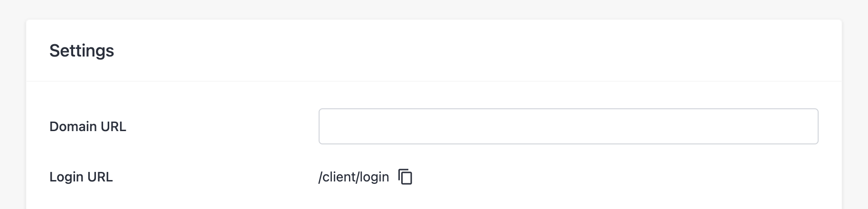Click the middle of the Domain URL textbox
Image resolution: width=868 pixels, height=209 pixels.
pos(568,126)
